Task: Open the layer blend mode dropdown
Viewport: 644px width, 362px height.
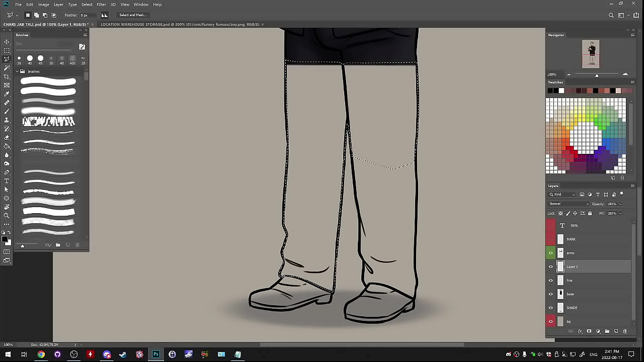Action: pyautogui.click(x=569, y=204)
